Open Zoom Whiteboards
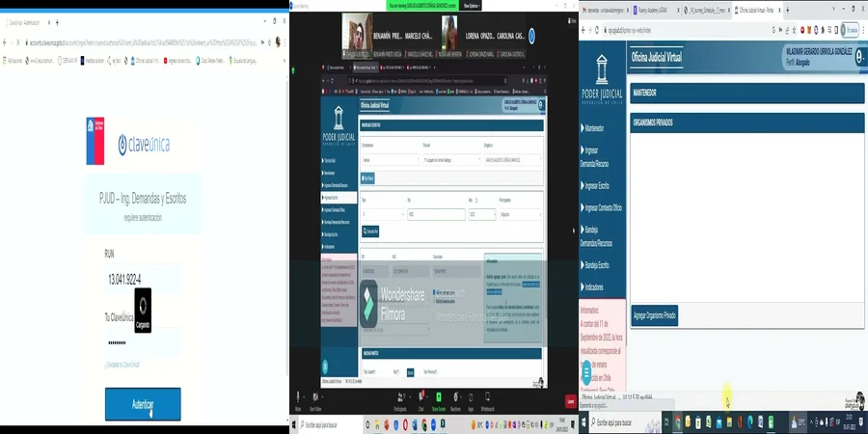This screenshot has height=434, width=868. pos(488,399)
